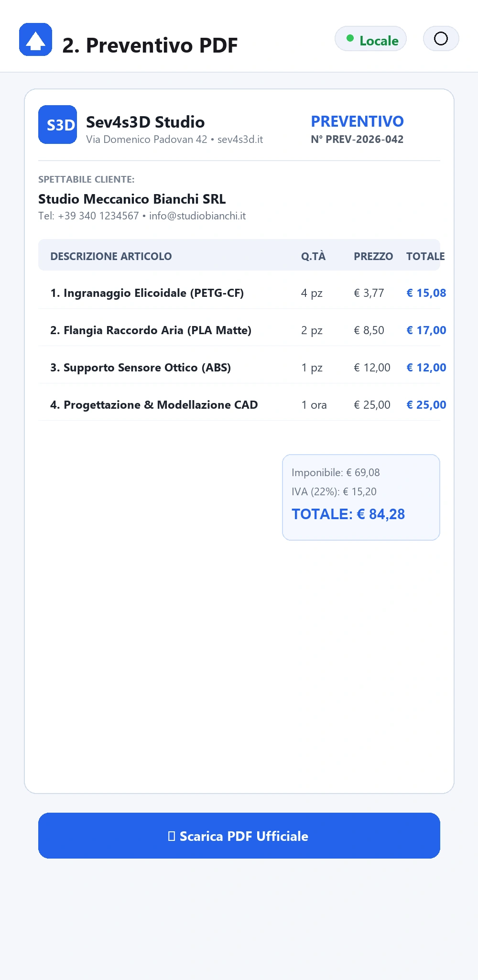478x980 pixels.
Task: Select row Supporto Sensore Ottico (ABS)
Action: pos(239,368)
